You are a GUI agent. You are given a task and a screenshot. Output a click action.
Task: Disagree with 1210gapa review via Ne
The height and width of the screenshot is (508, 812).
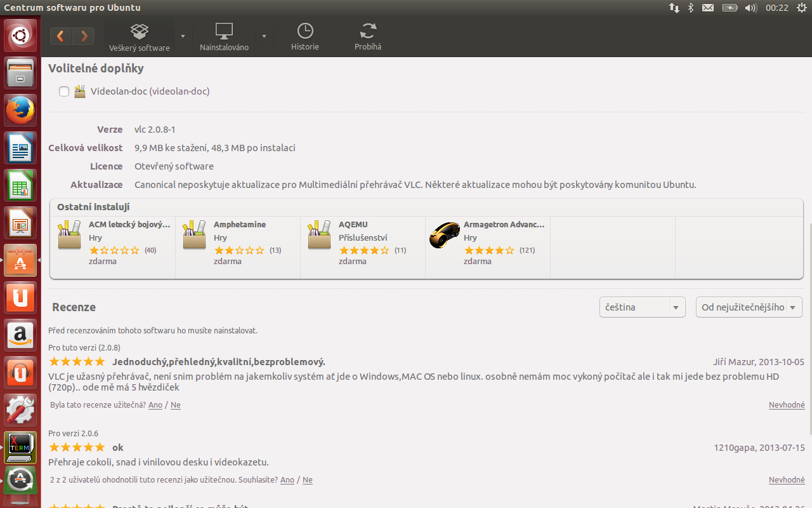308,480
